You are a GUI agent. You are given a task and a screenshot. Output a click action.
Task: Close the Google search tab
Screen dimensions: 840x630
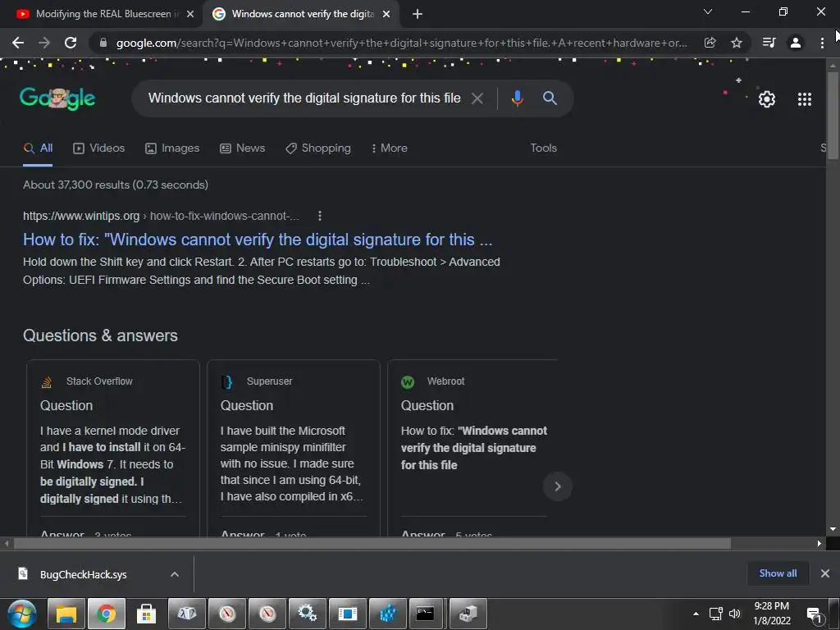(x=386, y=15)
